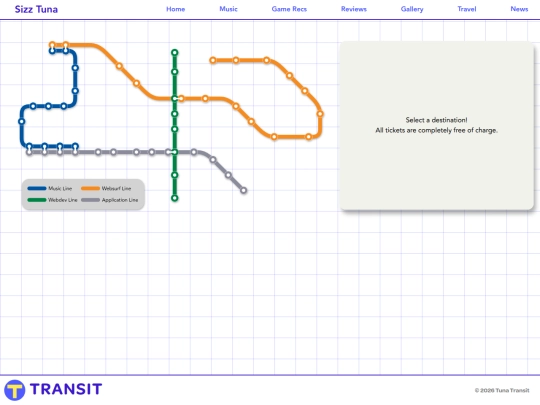Open Game Recs in the navigation

tap(289, 9)
